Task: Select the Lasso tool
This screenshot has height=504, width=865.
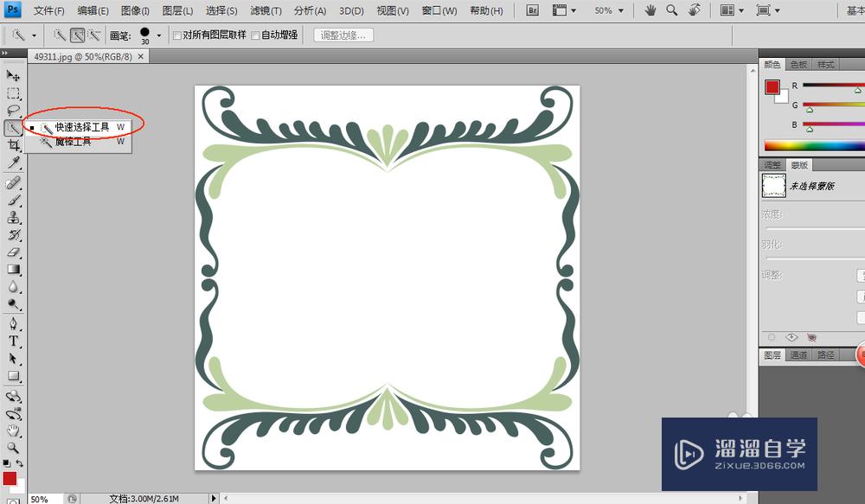Action: click(13, 110)
